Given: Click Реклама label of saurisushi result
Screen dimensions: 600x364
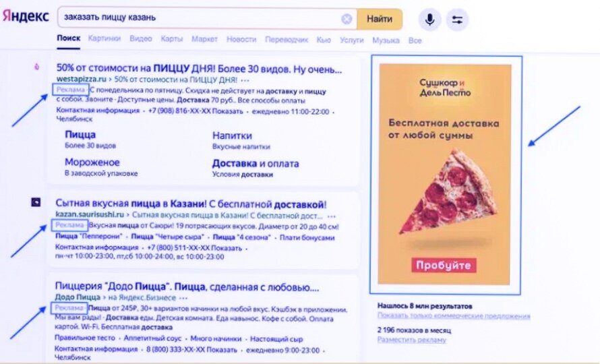Looking at the screenshot, I should tap(69, 225).
